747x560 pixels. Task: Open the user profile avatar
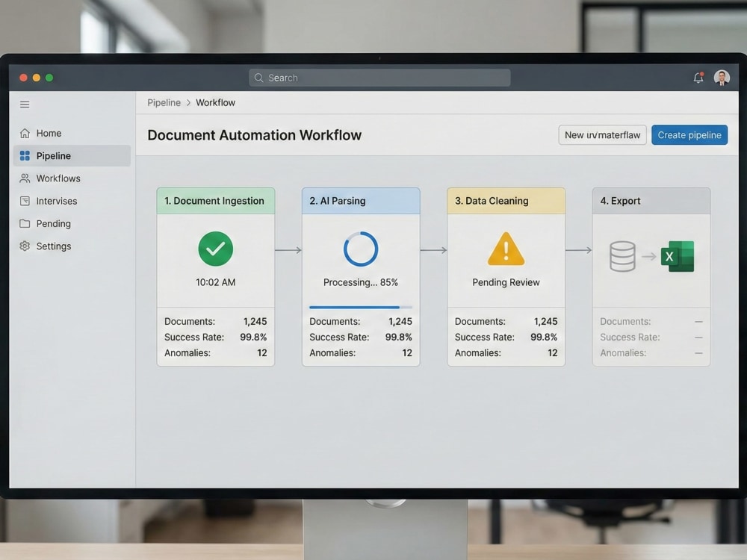(x=722, y=78)
